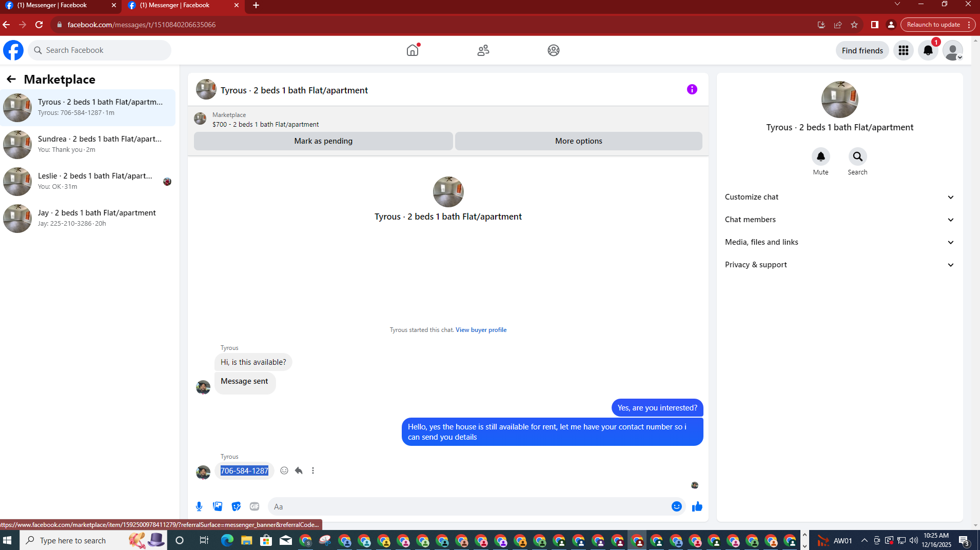Search within the conversation
The height and width of the screenshot is (550, 980).
pyautogui.click(x=857, y=156)
